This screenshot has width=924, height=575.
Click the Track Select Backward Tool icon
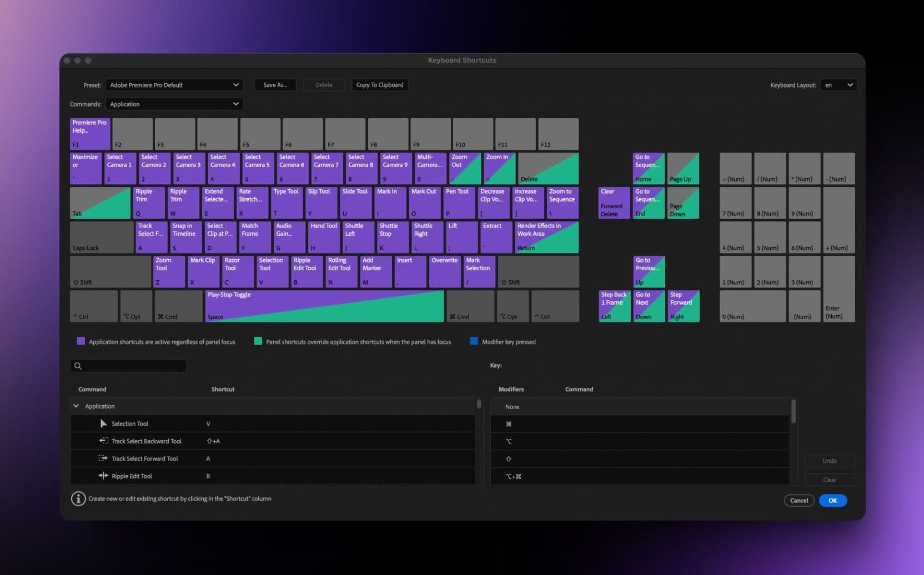click(103, 441)
